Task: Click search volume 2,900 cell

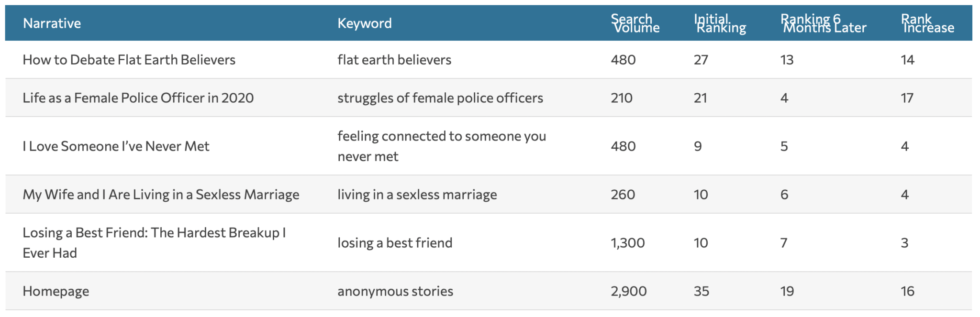Action: tap(629, 291)
